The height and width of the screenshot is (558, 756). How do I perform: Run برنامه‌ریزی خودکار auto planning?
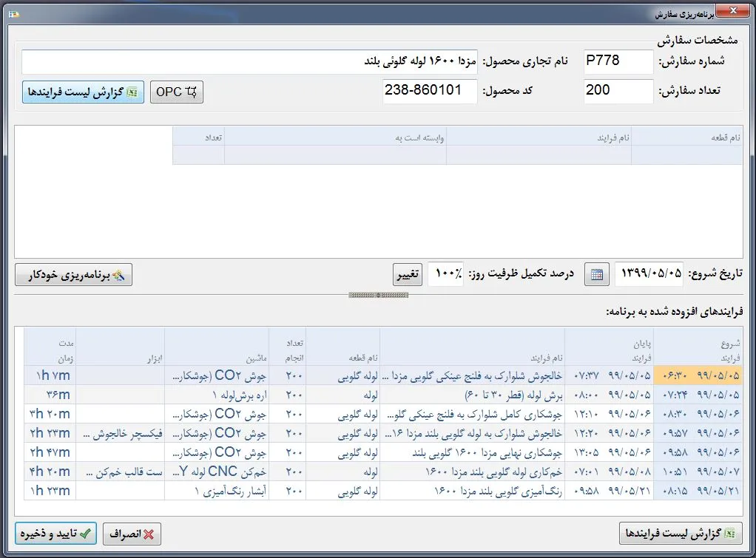[74, 275]
